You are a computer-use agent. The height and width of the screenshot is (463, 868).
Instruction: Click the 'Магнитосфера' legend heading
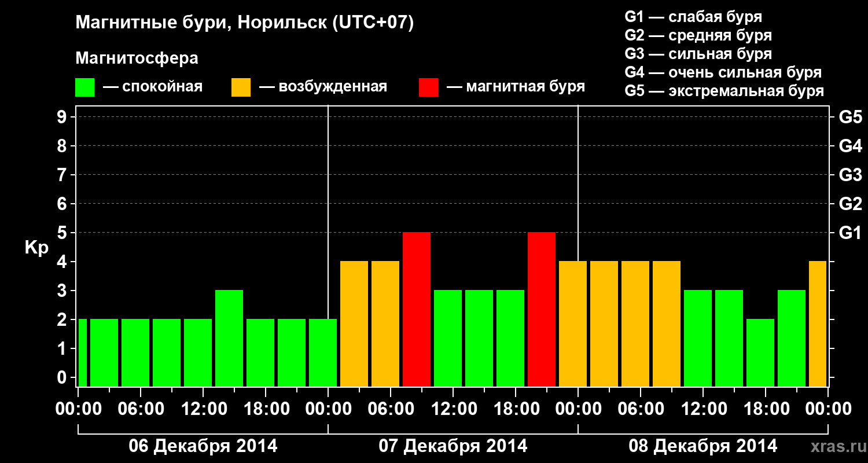click(x=137, y=58)
